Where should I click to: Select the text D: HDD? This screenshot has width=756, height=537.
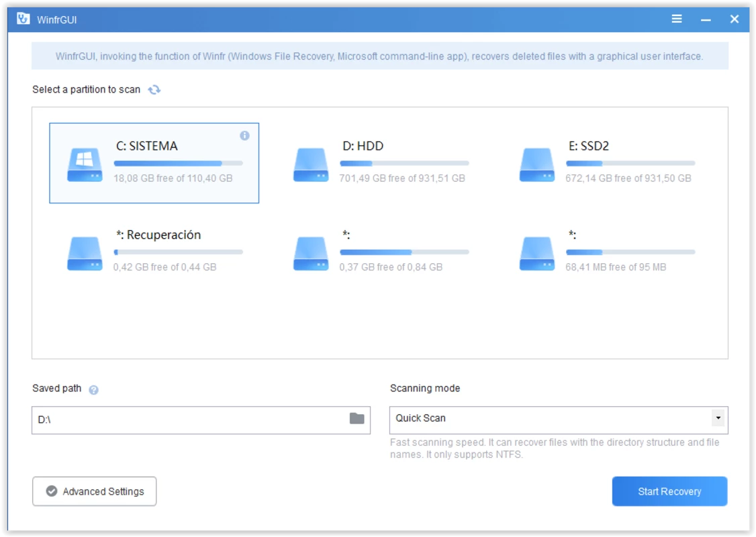click(363, 146)
